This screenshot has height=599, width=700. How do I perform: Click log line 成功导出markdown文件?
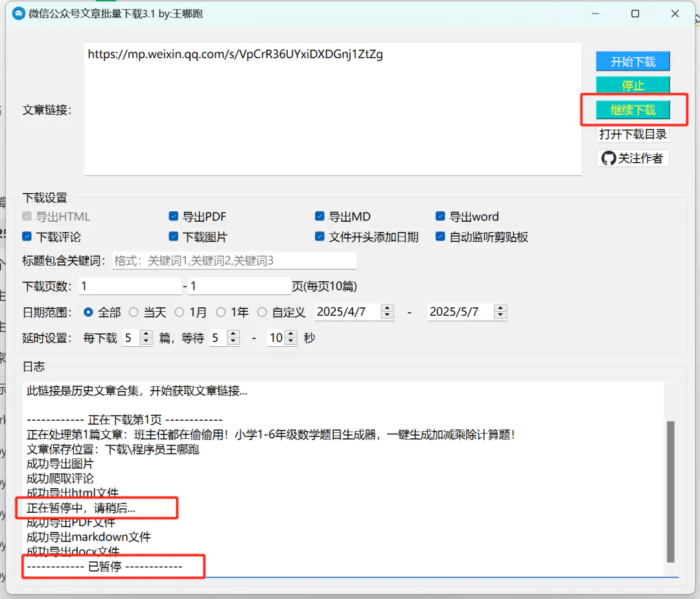pos(88,537)
